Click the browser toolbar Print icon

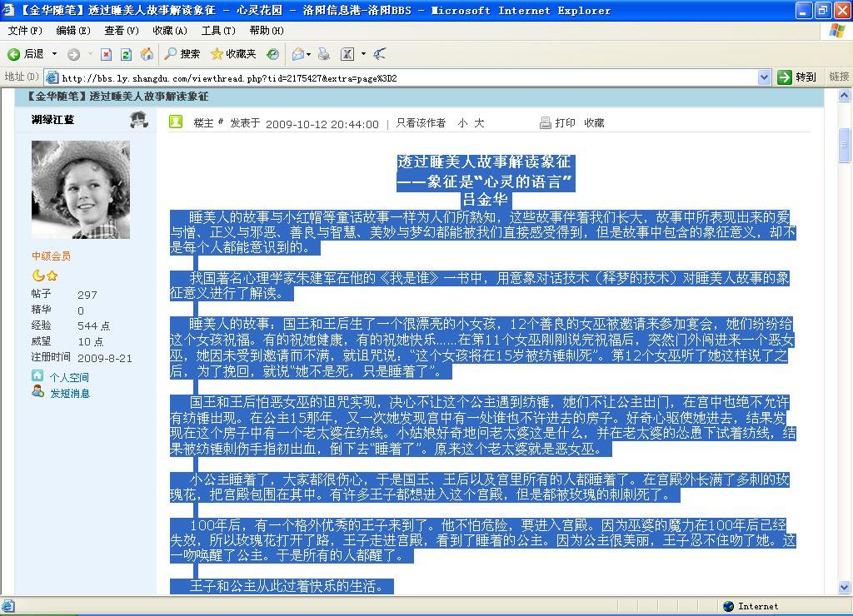coord(324,54)
